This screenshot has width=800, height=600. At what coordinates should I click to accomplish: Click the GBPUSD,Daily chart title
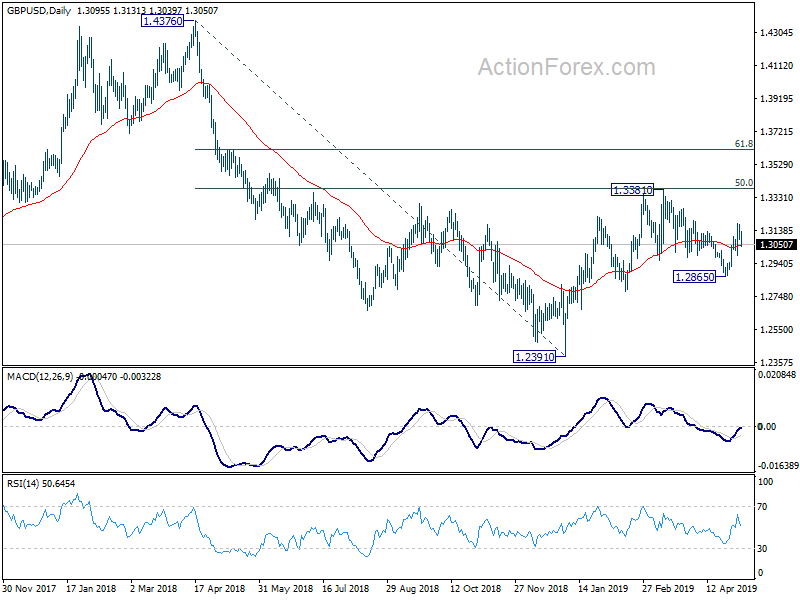click(39, 10)
